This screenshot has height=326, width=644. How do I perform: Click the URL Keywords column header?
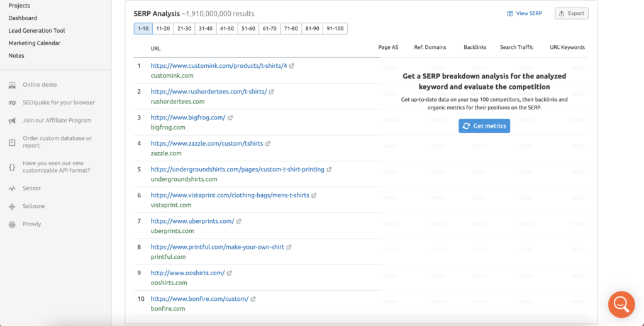pos(567,48)
